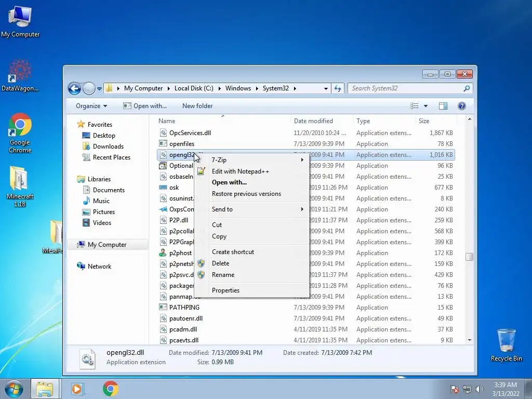Click breadcrumb arrow after System32
This screenshot has width=532, height=399.
click(295, 88)
